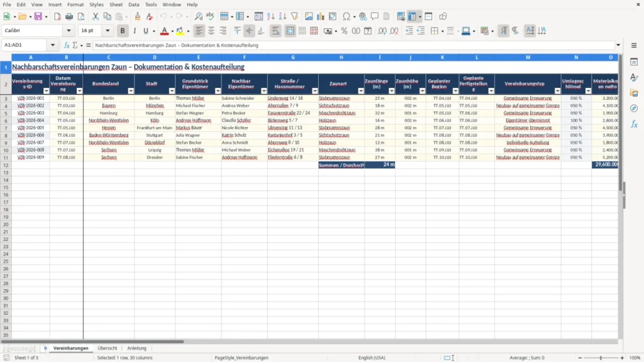Screen dimensions: 644x362
Task: Expand the formula bar arrow
Action: pos(618,45)
